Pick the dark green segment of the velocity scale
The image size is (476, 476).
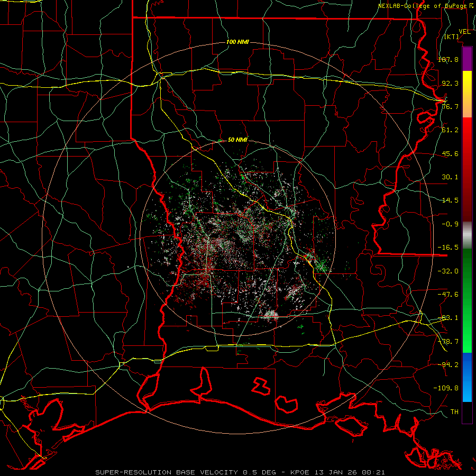(x=467, y=267)
